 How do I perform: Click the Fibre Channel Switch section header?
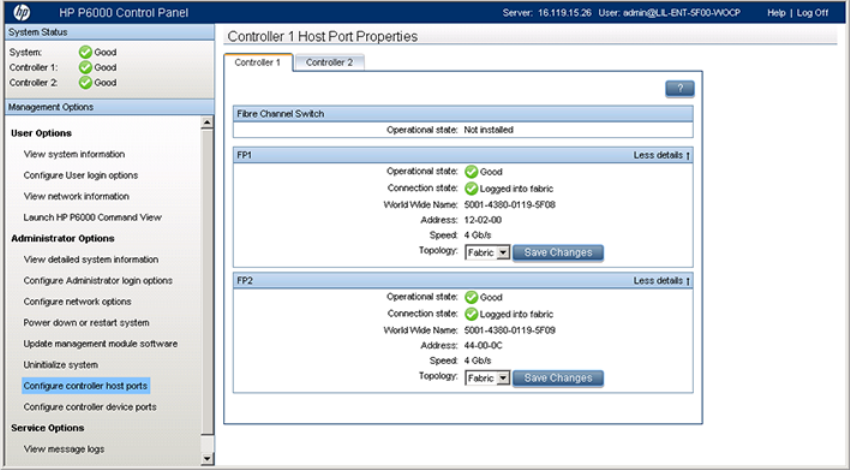pyautogui.click(x=463, y=114)
